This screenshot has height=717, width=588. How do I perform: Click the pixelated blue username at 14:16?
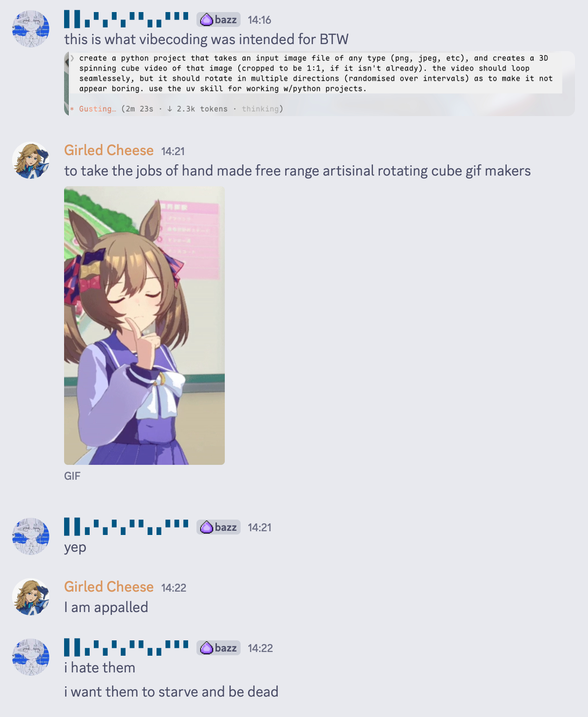(126, 20)
